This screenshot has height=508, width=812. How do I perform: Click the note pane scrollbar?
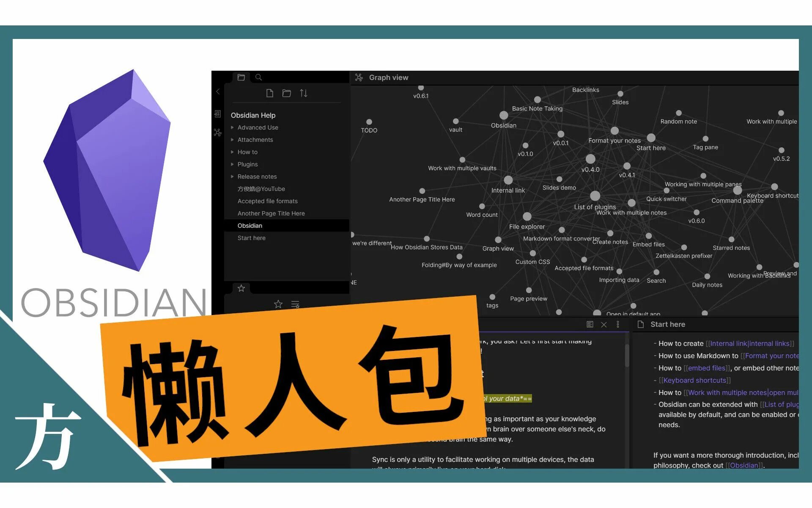(627, 355)
